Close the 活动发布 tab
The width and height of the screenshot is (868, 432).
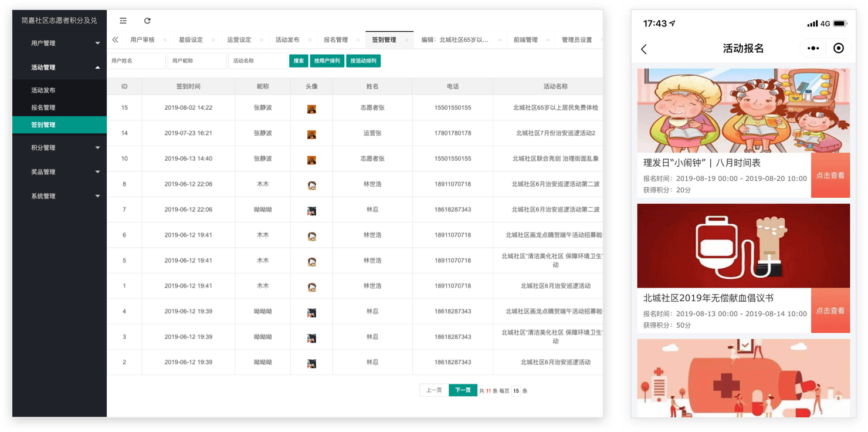pos(310,41)
